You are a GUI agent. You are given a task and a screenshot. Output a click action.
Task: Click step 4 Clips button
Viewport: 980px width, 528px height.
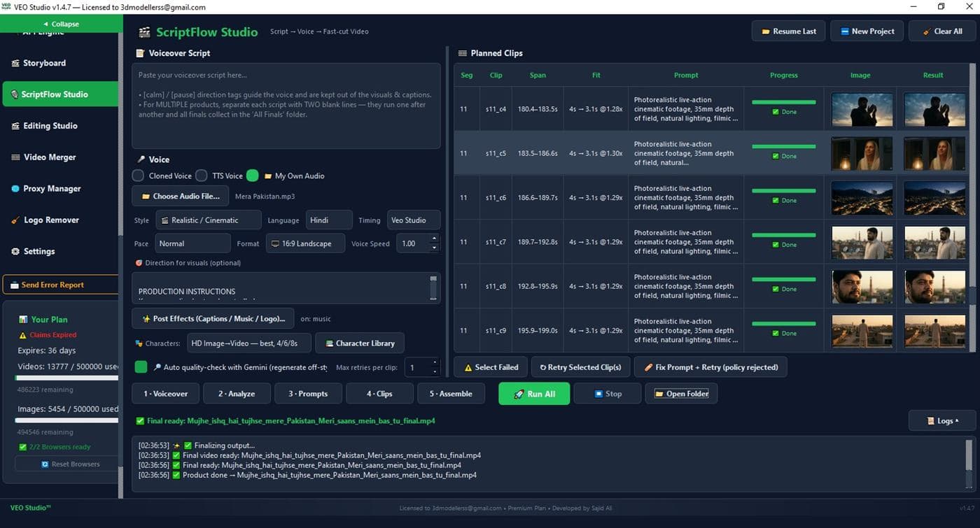[379, 394]
